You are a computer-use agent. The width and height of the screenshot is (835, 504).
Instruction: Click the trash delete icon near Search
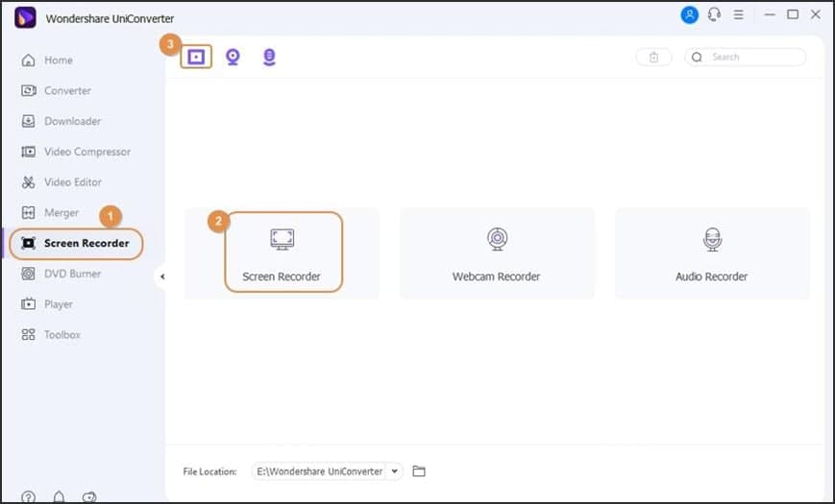(x=654, y=57)
